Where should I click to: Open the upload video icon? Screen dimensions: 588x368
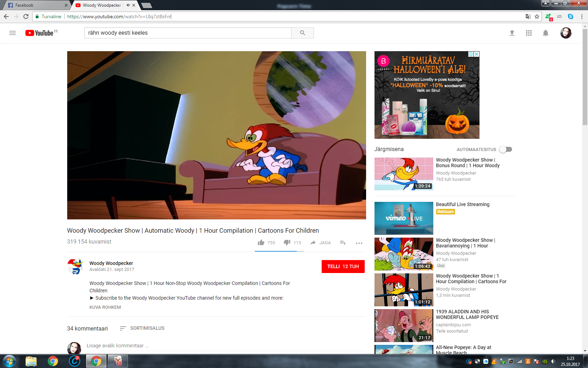click(x=512, y=33)
